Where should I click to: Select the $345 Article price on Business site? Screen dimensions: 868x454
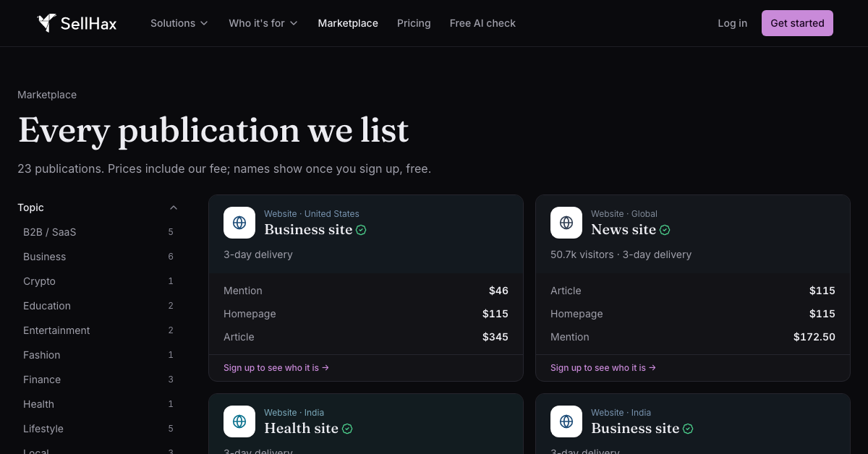tap(495, 337)
